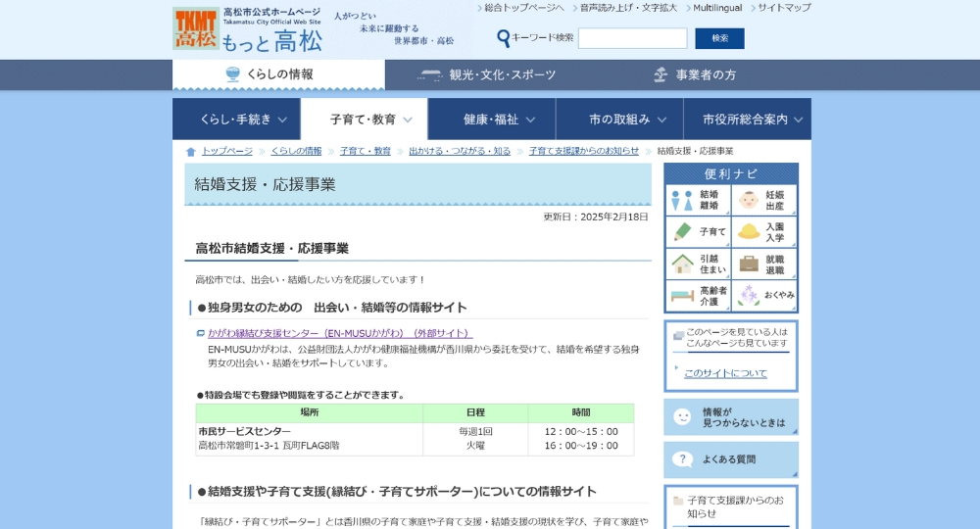Click 子育て支援課からのお知らせ sidebar heading text

[x=735, y=507]
